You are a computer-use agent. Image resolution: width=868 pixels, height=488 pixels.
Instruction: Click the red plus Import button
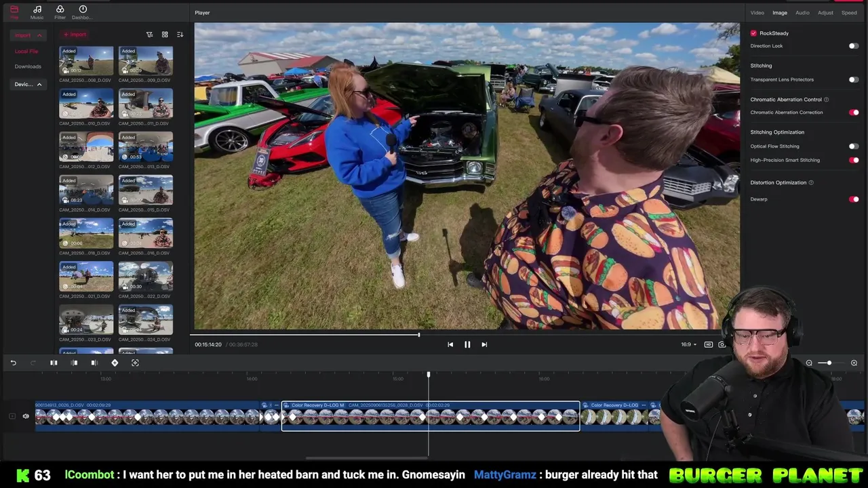point(75,35)
